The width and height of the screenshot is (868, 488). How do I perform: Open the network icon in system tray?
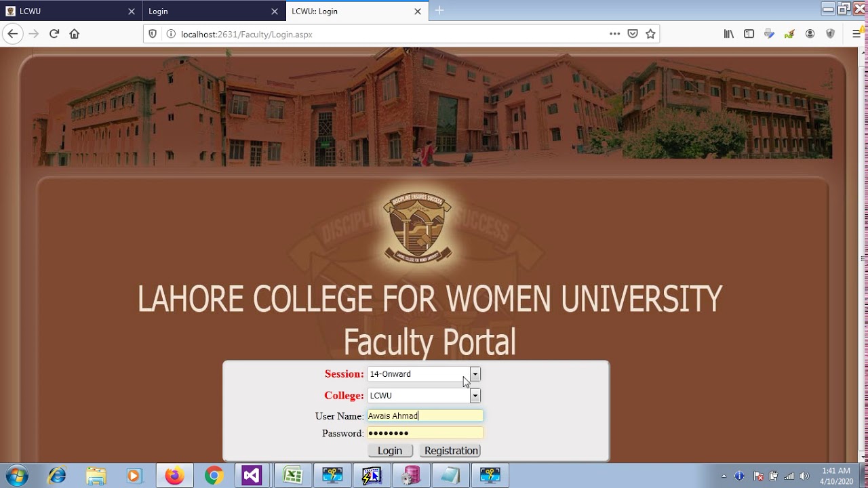(x=789, y=476)
